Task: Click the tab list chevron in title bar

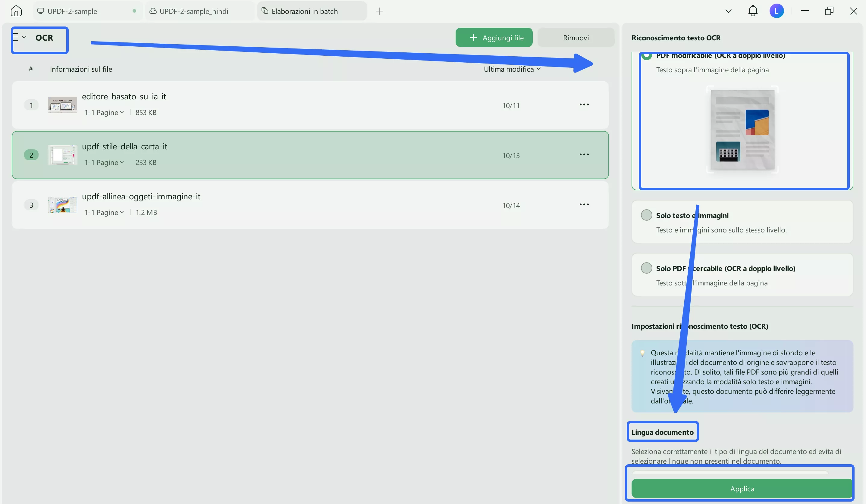Action: click(x=728, y=11)
